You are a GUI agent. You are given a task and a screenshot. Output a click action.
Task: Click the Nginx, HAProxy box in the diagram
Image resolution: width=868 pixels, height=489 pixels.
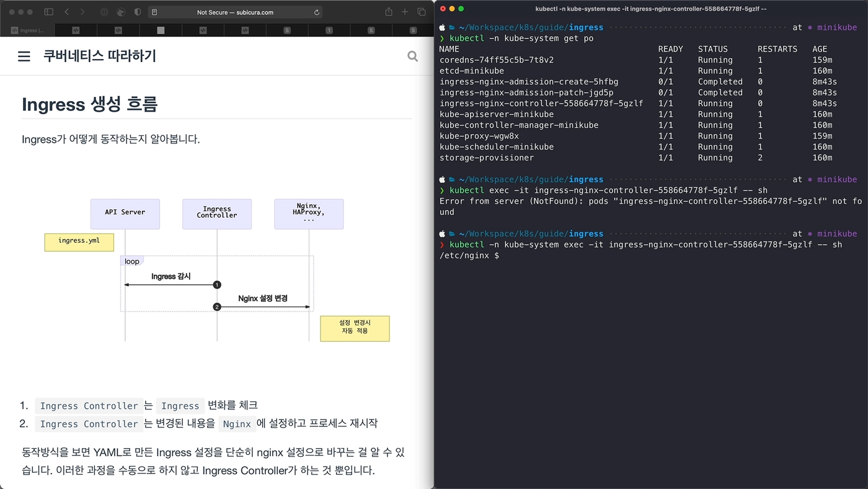[309, 214]
